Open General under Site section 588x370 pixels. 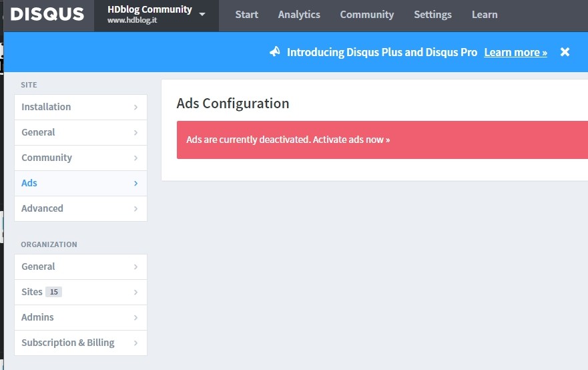[x=81, y=132]
